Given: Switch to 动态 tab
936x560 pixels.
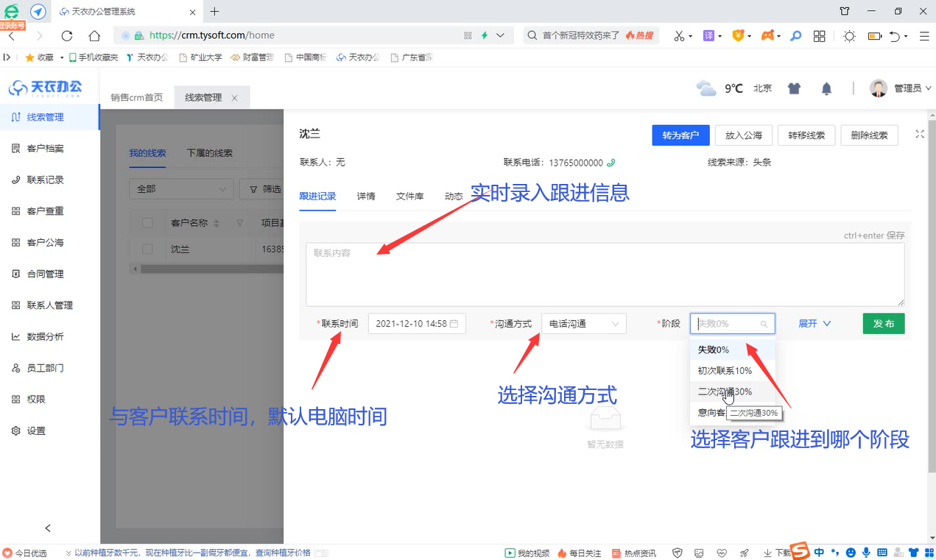Looking at the screenshot, I should click(x=454, y=196).
